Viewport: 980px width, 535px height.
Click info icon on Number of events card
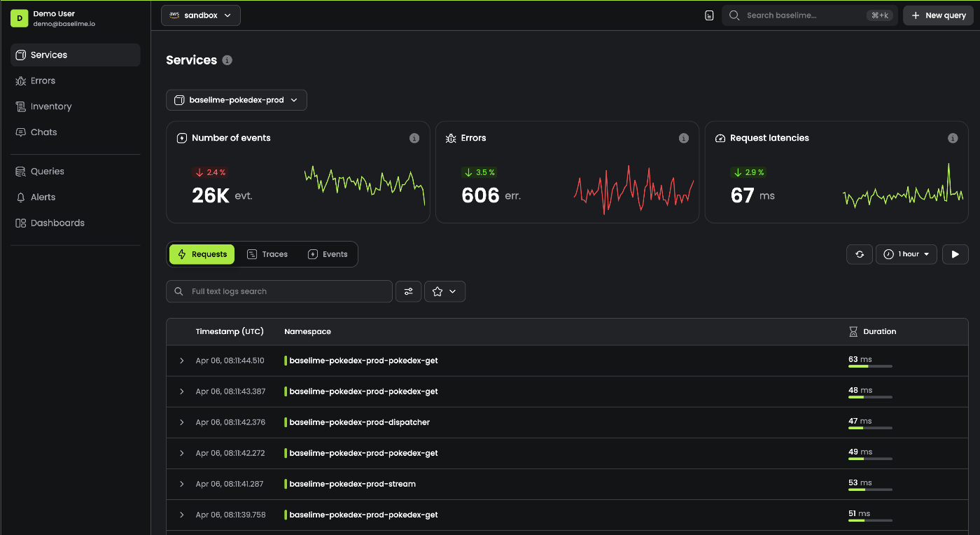pos(414,139)
